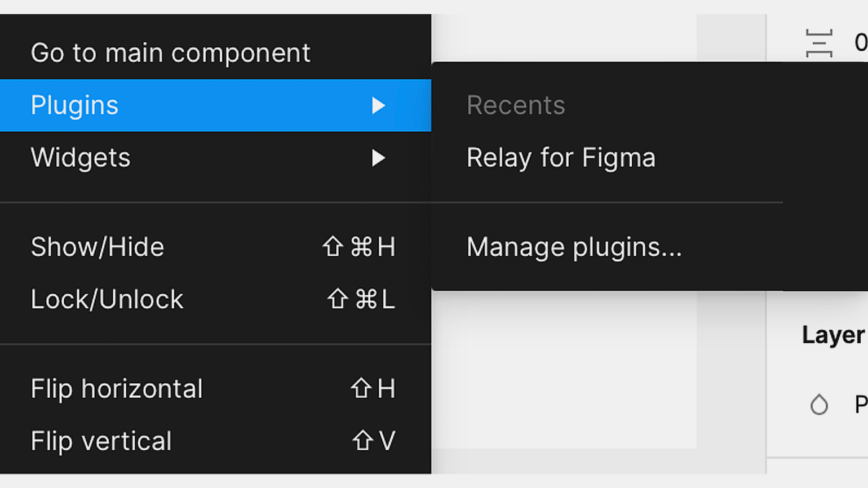
Task: Select Flip vertical option
Action: [215, 441]
